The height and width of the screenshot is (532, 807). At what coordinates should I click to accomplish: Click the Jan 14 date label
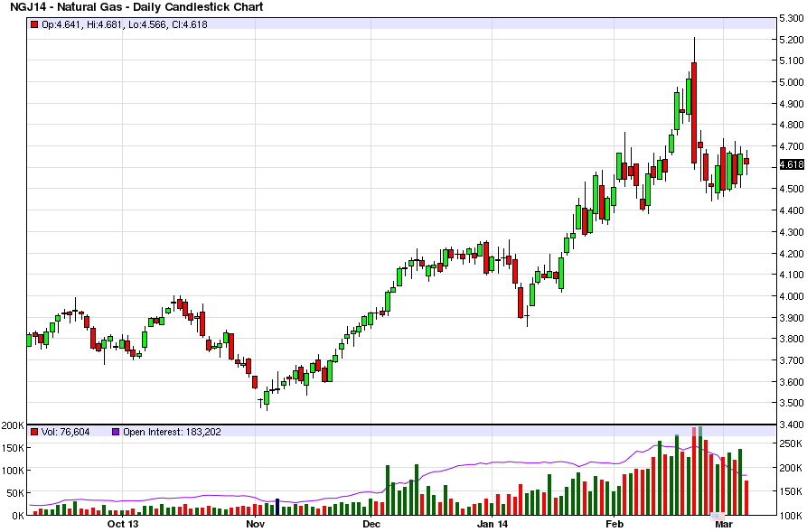pyautogui.click(x=492, y=524)
